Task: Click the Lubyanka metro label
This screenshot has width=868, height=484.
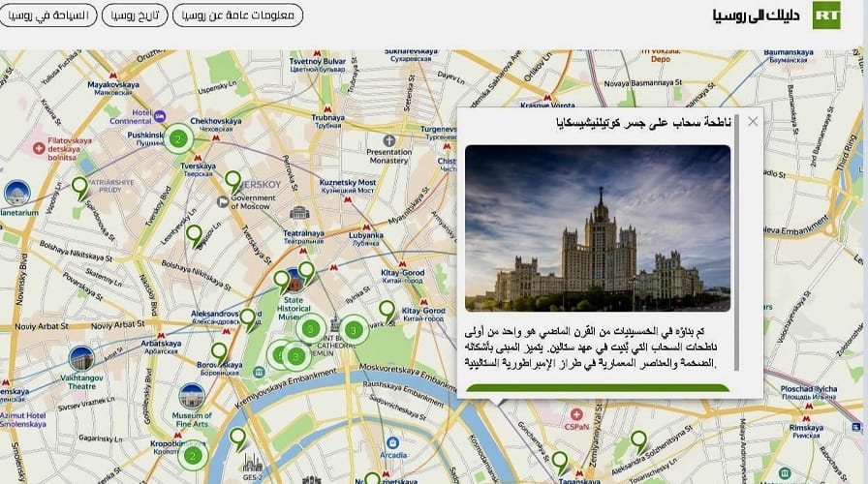Action: point(366,239)
